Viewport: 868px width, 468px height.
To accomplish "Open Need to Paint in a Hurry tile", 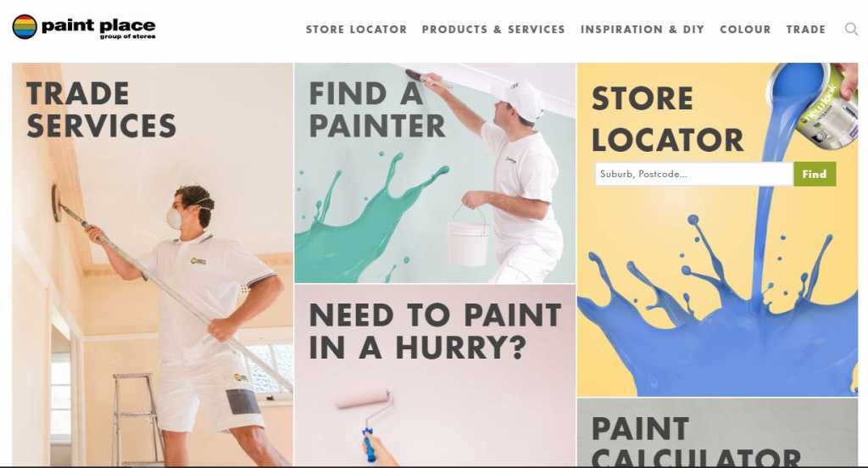I will click(x=435, y=375).
